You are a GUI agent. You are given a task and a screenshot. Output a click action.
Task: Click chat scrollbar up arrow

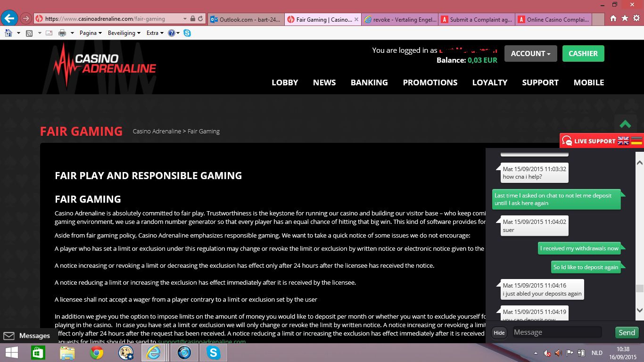pos(640,163)
